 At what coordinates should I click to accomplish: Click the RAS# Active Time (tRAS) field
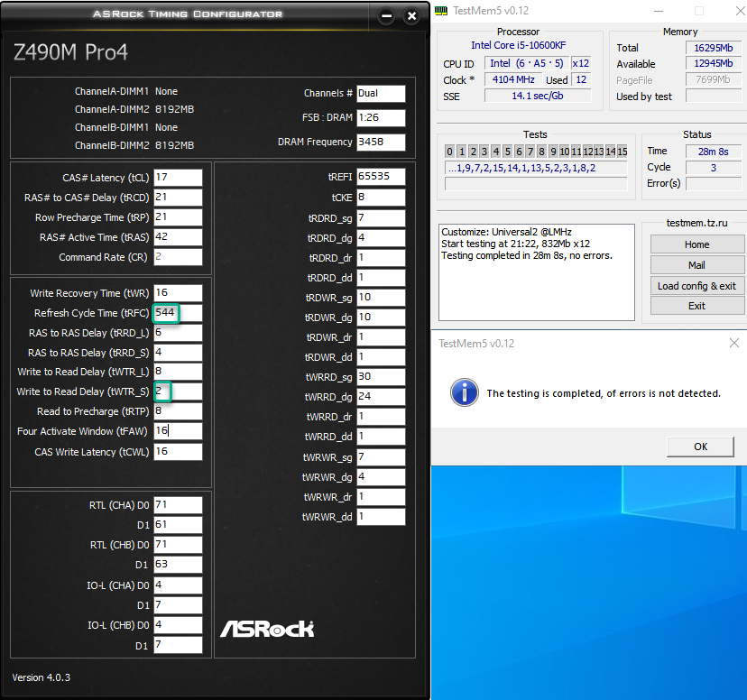click(178, 237)
